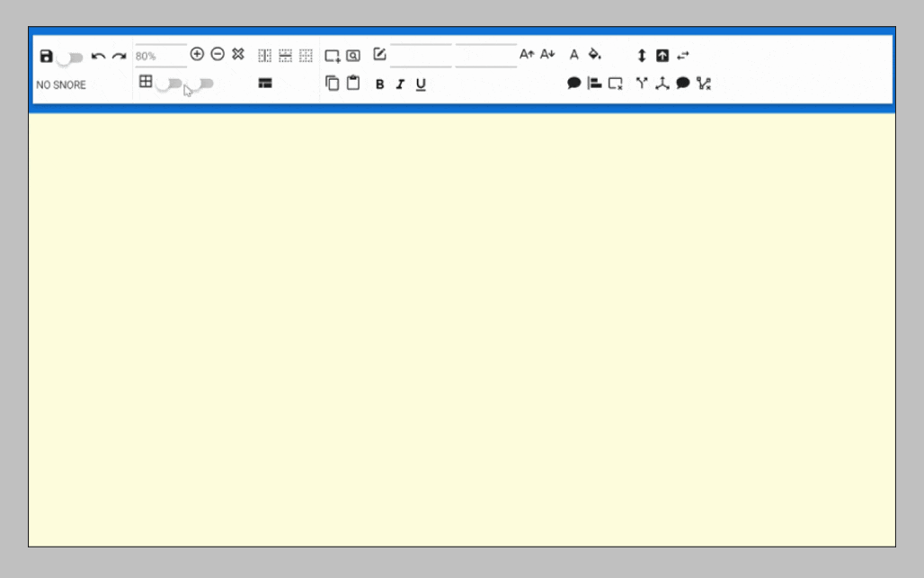Zoom out with the minus circle icon
Screen dimensions: 924x578
(218, 55)
